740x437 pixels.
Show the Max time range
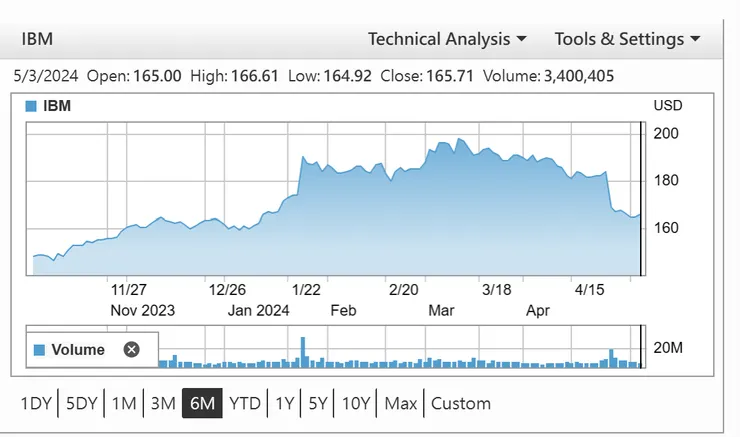[401, 404]
